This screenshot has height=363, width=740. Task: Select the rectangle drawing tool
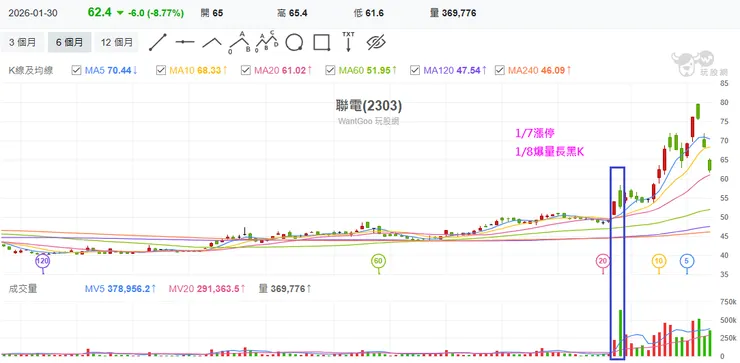click(321, 42)
